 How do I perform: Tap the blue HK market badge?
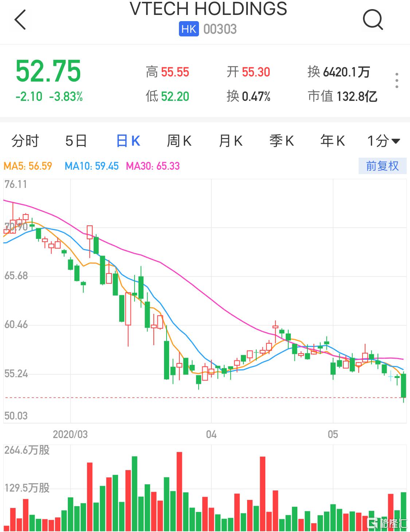point(188,29)
